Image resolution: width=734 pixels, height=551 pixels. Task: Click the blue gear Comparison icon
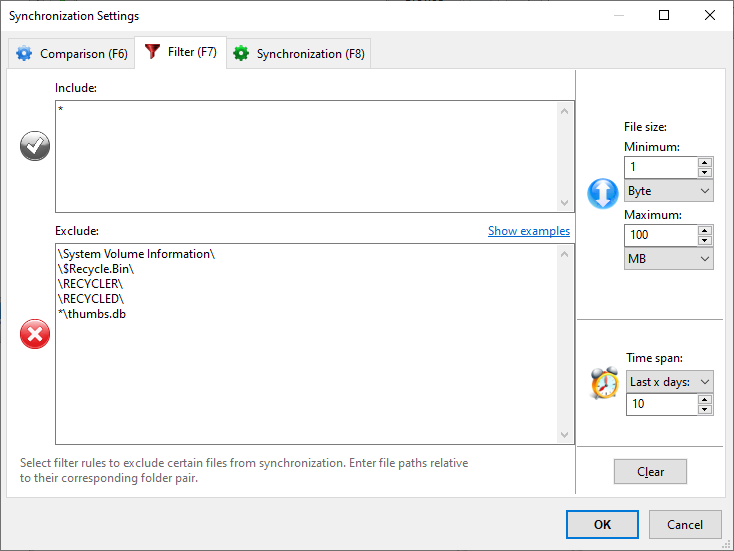point(24,54)
